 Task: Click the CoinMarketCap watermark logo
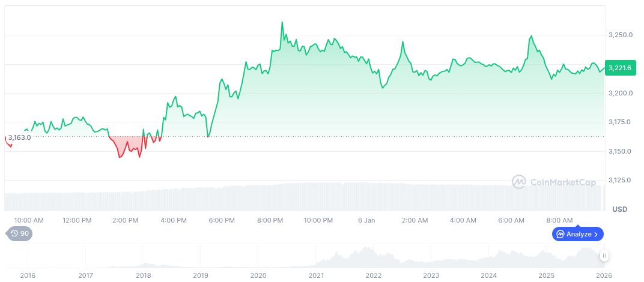(x=554, y=182)
